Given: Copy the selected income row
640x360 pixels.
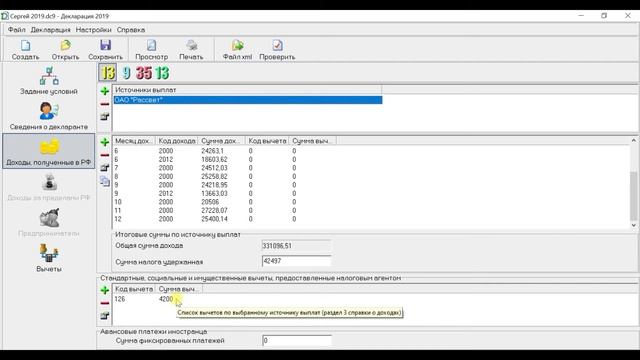Looking at the screenshot, I should click(105, 181).
